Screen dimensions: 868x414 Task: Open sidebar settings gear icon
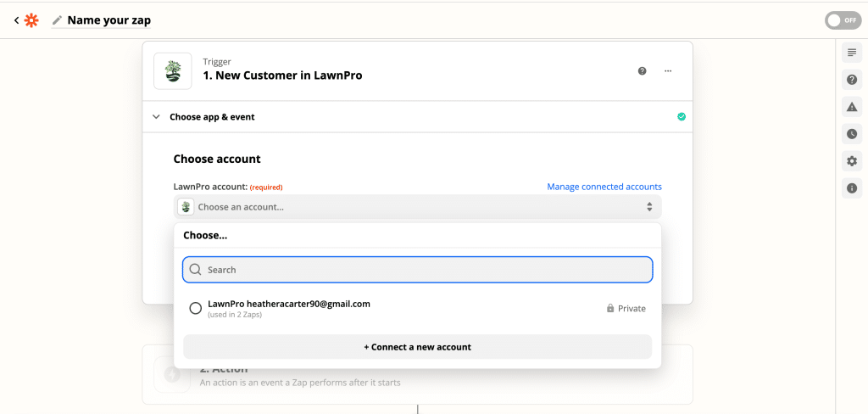tap(852, 161)
